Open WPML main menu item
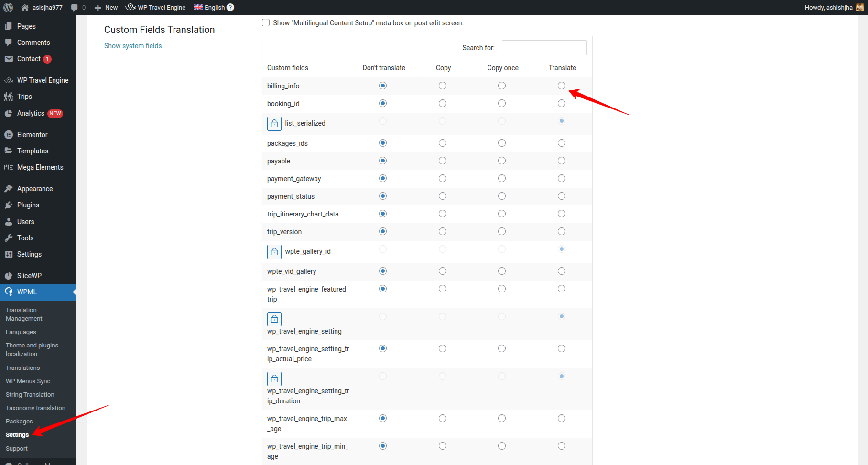The height and width of the screenshot is (465, 868). pos(38,292)
